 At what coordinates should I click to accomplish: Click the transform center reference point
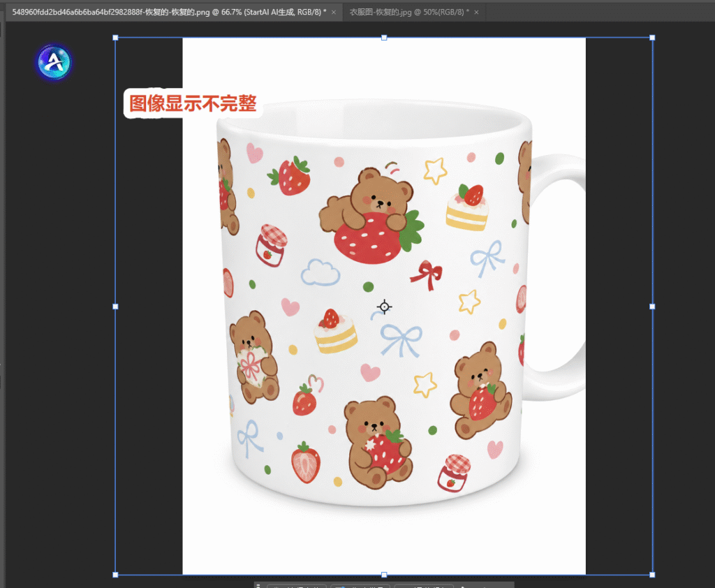[x=385, y=307]
